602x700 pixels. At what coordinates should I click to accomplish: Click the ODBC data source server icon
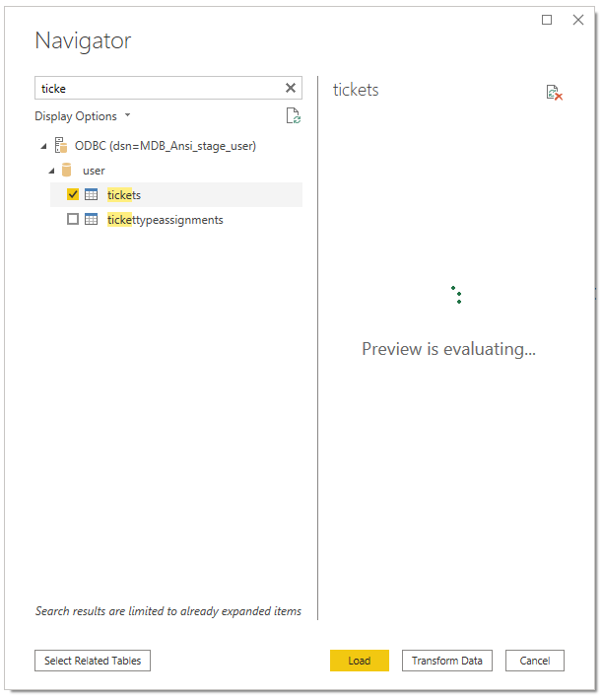60,145
